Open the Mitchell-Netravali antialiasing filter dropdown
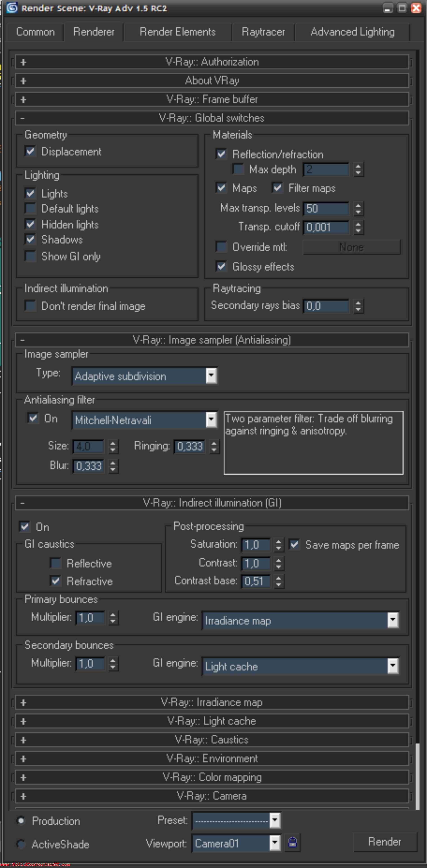 point(211,420)
